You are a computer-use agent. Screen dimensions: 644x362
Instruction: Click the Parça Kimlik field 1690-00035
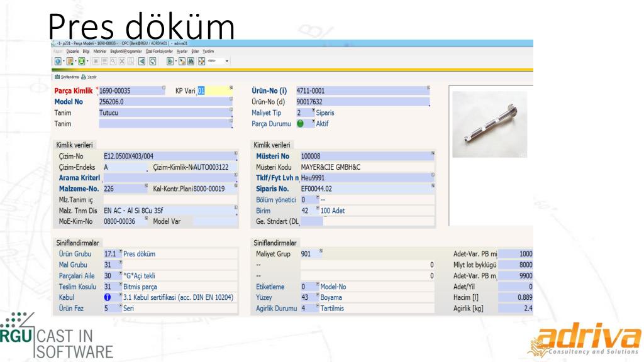pos(131,90)
